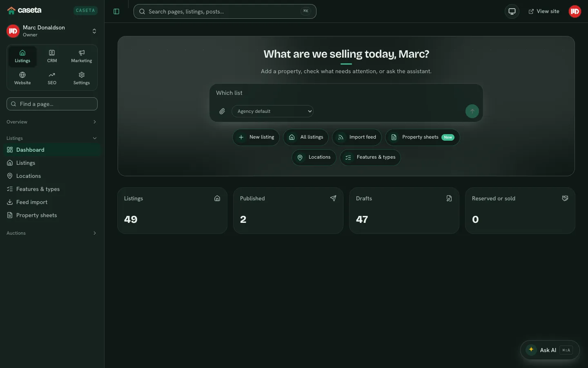Screen dimensions: 588x368
Task: Click the paperclip attach icon
Action: pos(222,111)
